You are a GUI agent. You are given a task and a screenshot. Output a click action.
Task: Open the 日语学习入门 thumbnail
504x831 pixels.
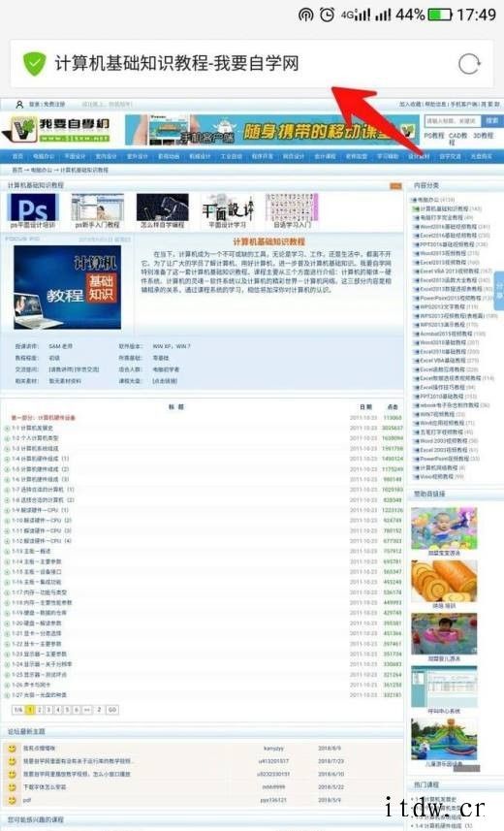pyautogui.click(x=292, y=208)
